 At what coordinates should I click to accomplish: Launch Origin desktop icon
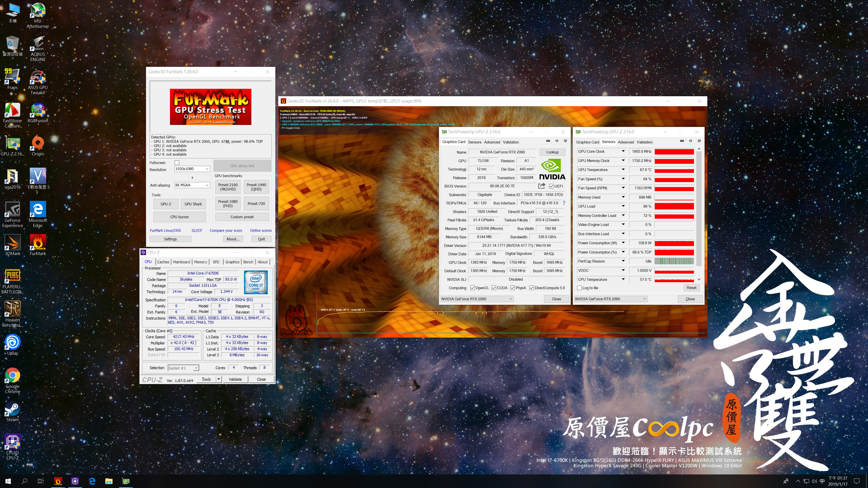click(x=38, y=145)
